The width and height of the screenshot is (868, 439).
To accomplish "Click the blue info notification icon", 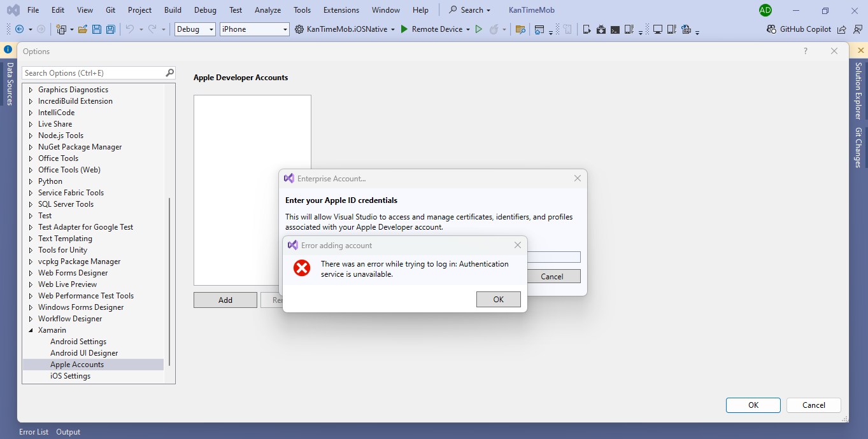I will click(8, 49).
